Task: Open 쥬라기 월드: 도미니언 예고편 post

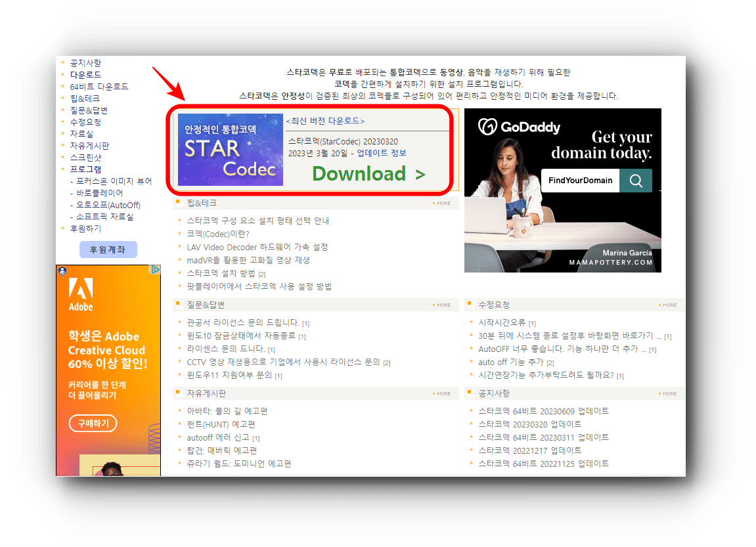Action: coord(239,464)
